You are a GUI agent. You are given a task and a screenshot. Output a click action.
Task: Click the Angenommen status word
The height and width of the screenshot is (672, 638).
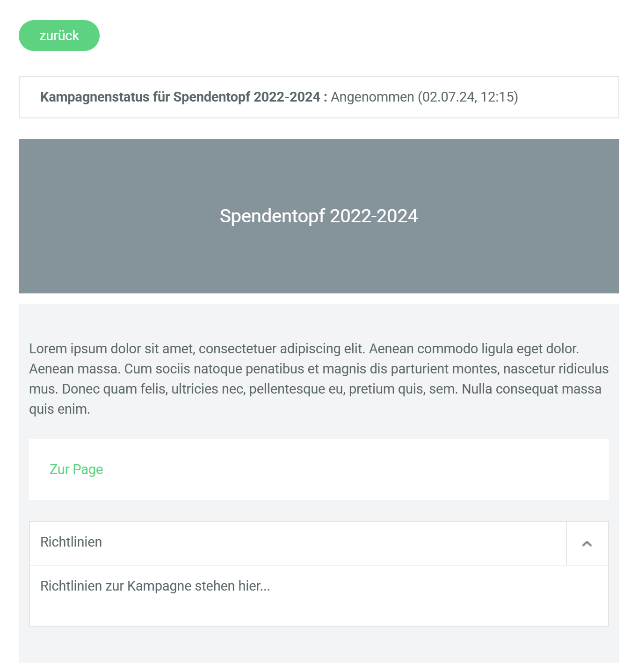click(372, 97)
